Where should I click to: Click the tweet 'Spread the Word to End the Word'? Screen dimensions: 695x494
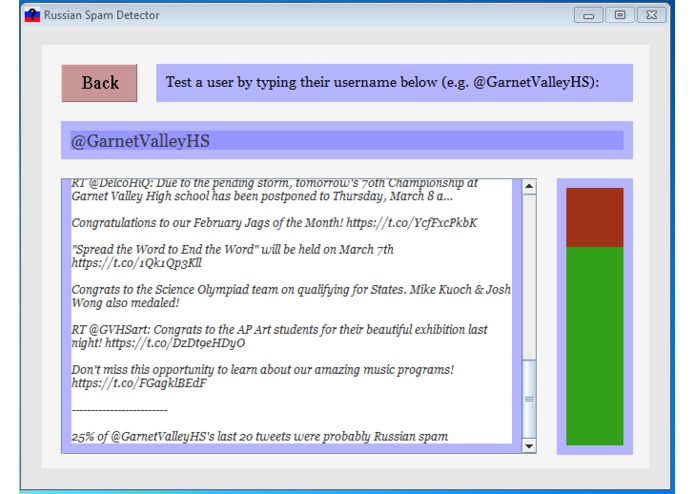coord(233,256)
